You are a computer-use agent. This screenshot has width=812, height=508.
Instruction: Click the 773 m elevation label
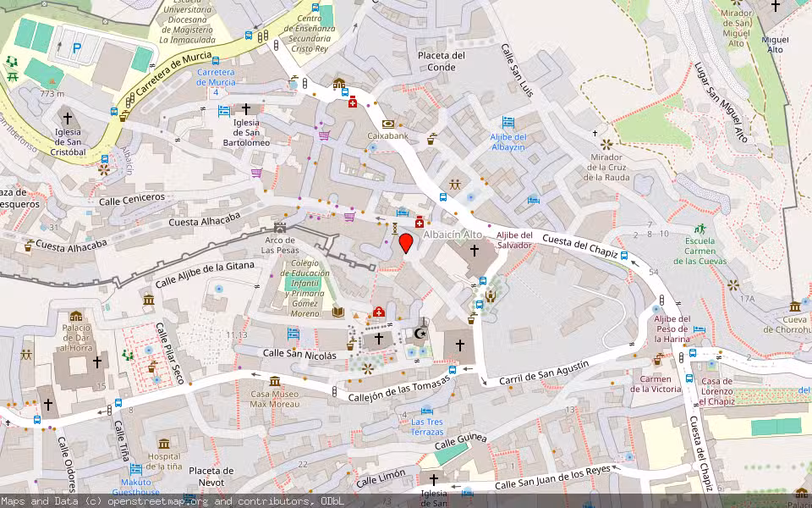pyautogui.click(x=52, y=94)
